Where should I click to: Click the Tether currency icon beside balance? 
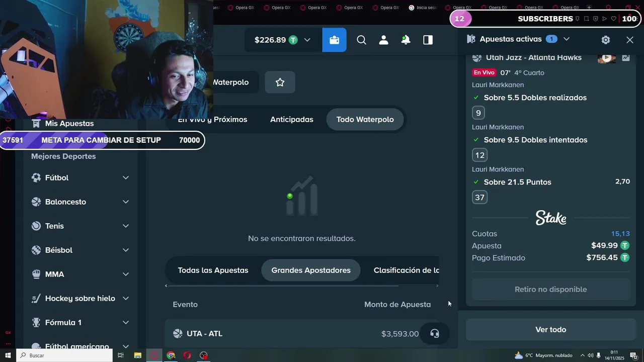pyautogui.click(x=293, y=40)
